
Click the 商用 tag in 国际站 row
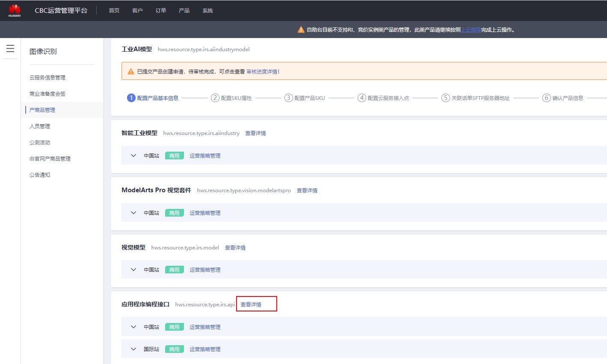[175, 349]
